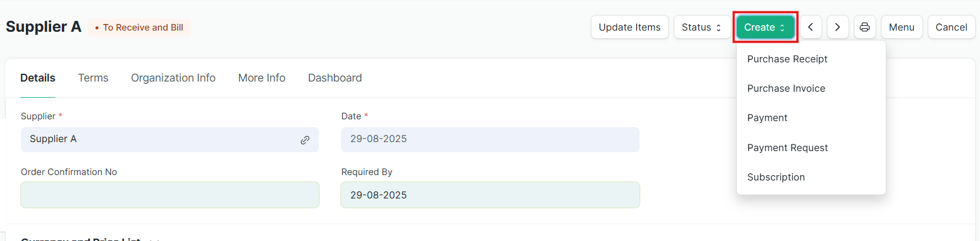980x241 pixels.
Task: Go to next document arrow
Action: click(x=838, y=27)
